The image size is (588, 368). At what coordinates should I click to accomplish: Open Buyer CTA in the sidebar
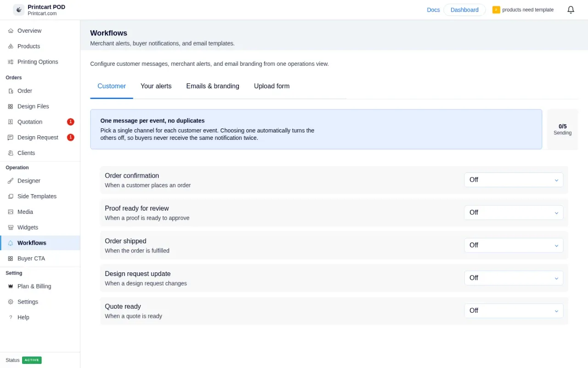(40, 259)
